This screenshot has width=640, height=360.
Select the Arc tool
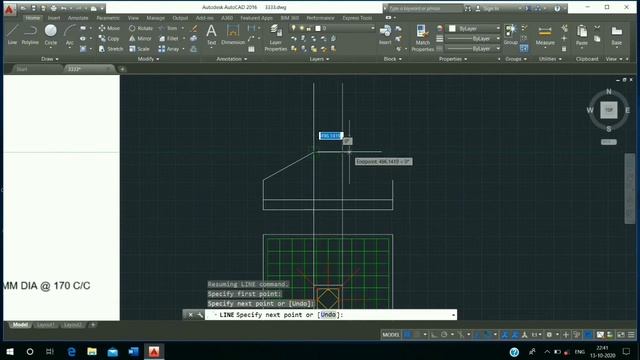coord(70,34)
